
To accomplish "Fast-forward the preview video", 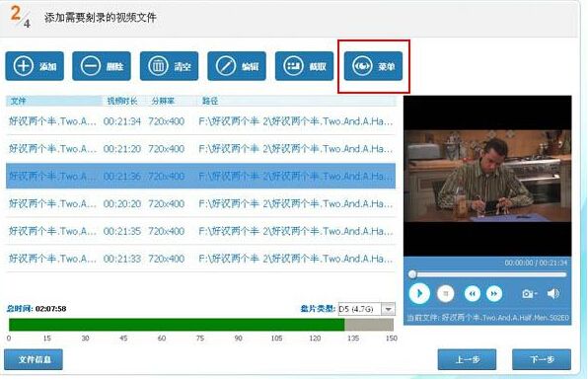I will pyautogui.click(x=494, y=293).
